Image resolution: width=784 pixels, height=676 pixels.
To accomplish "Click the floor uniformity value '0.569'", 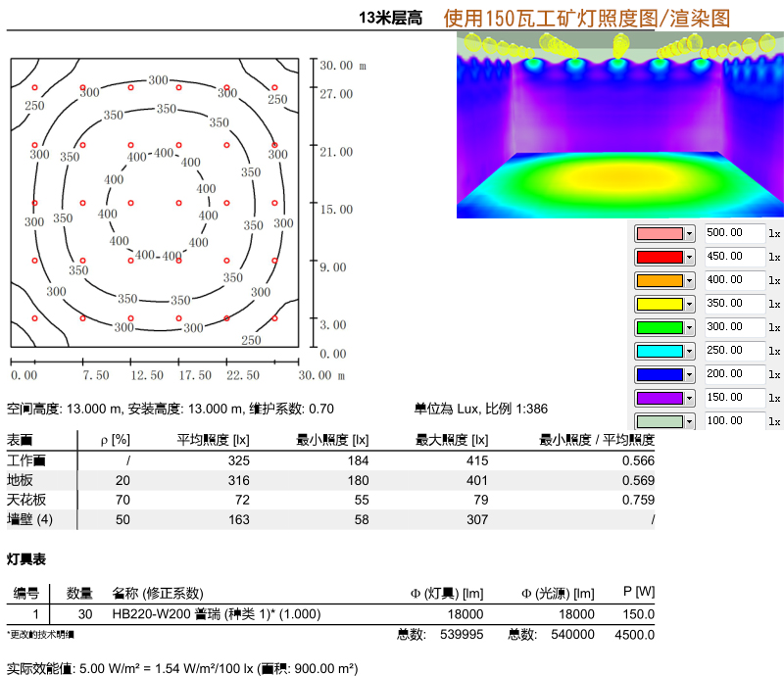I will pos(638,480).
